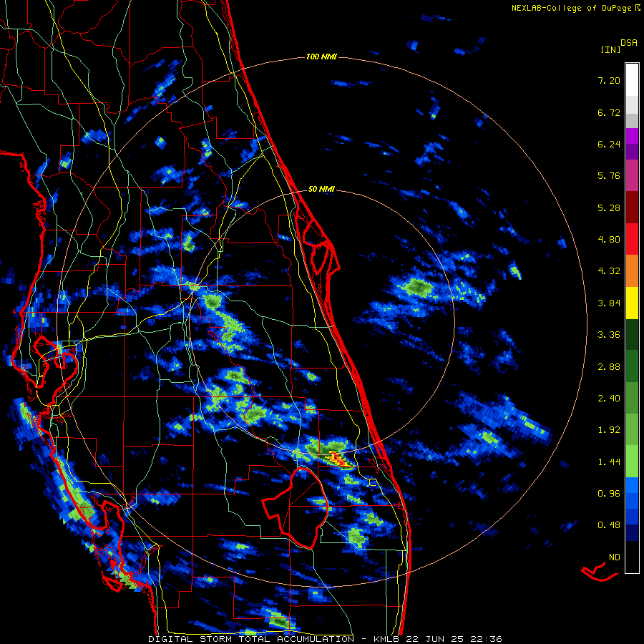Click the [IN] units label
The image size is (644, 644).
coord(611,49)
